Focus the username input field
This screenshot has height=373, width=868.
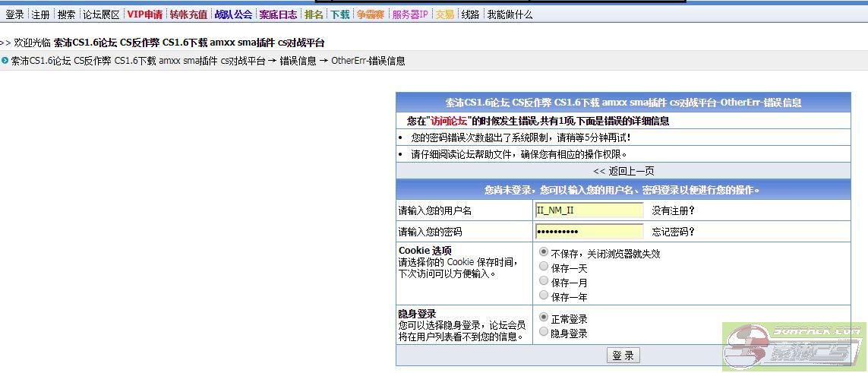coord(589,210)
